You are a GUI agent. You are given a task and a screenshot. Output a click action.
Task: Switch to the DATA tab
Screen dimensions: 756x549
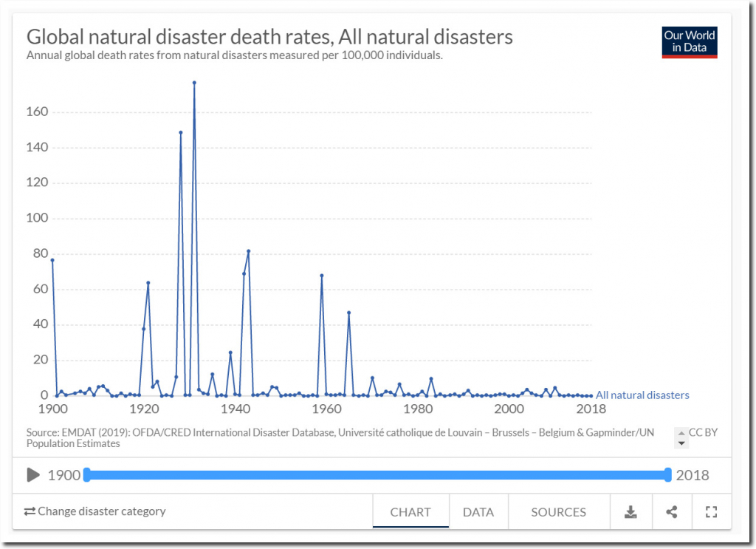478,512
